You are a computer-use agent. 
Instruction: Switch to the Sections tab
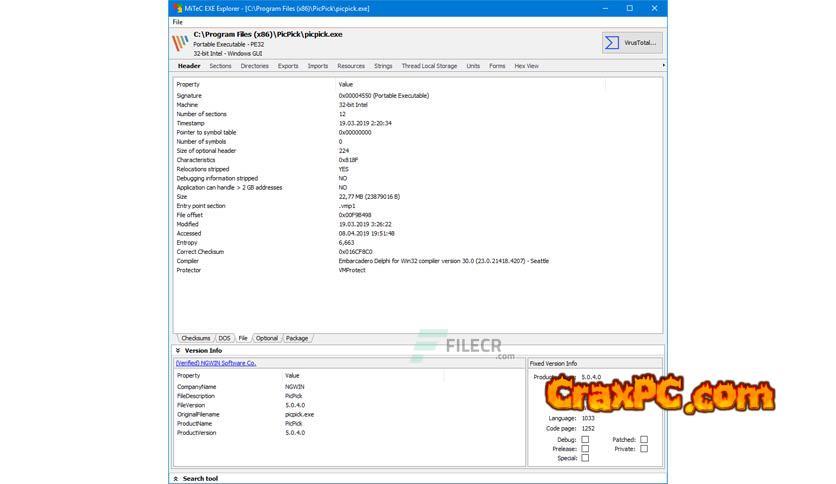pyautogui.click(x=220, y=66)
